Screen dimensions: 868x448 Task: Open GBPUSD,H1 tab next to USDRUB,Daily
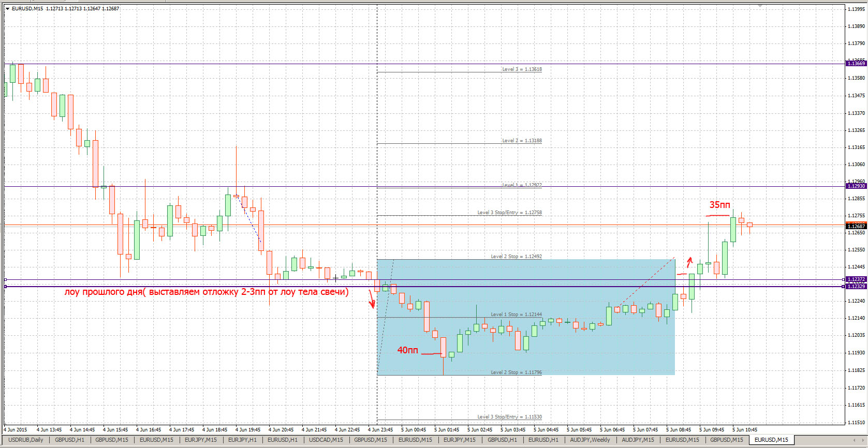coord(69,440)
